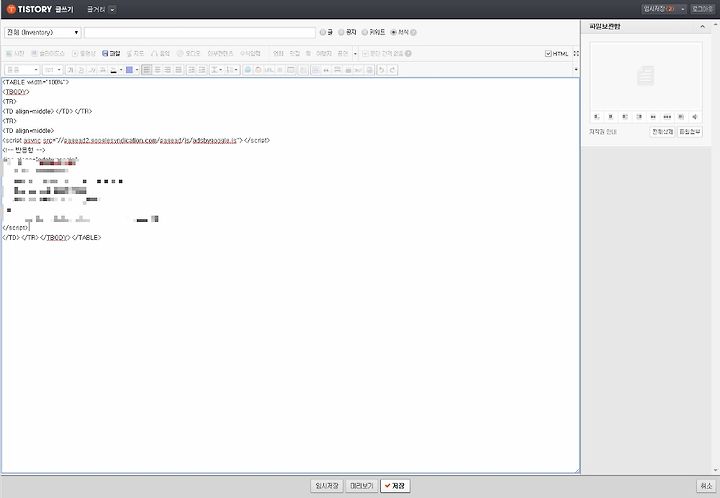Open the Inventory category dropdown
The width and height of the screenshot is (720, 498).
tap(43, 33)
